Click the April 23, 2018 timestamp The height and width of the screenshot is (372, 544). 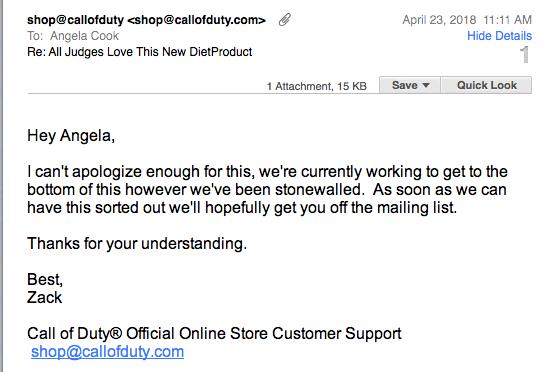pos(467,20)
